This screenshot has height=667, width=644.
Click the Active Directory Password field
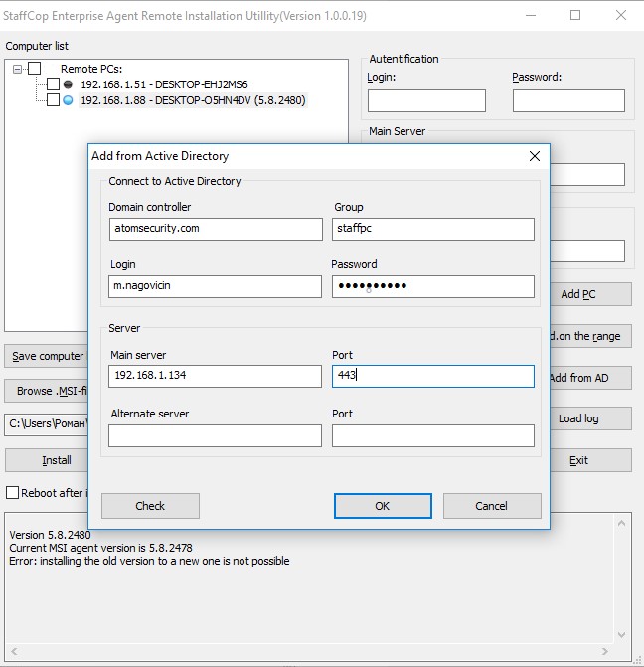pyautogui.click(x=432, y=286)
